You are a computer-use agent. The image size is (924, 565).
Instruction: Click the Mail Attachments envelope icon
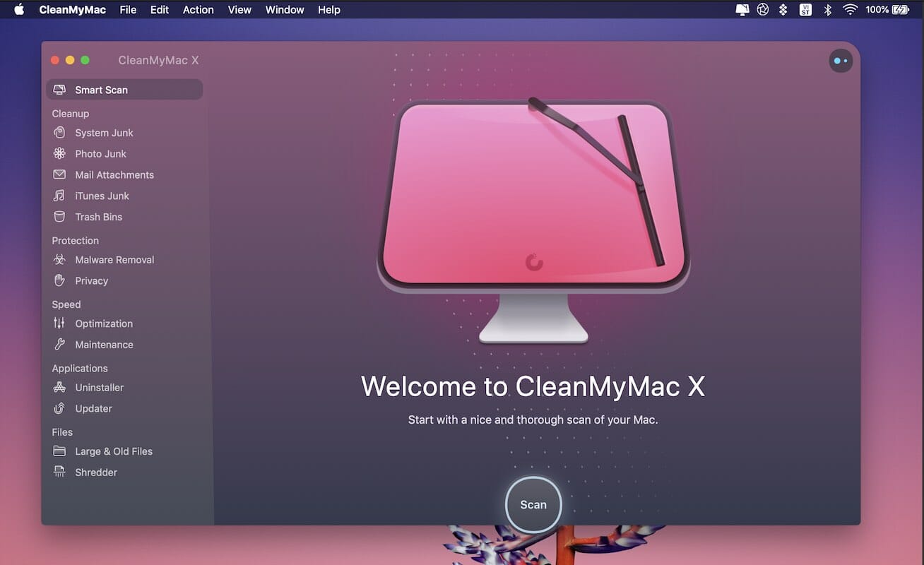click(59, 174)
